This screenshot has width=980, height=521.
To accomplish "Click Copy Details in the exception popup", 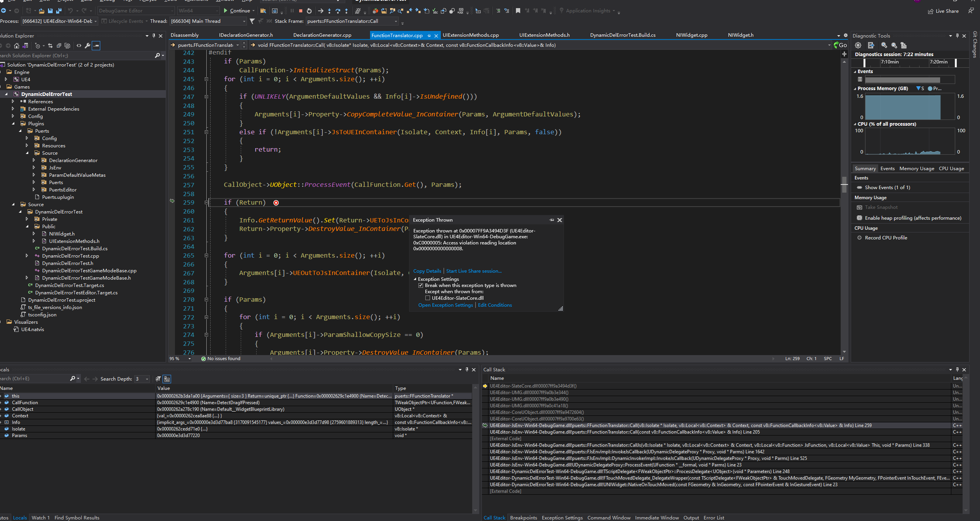I will click(427, 271).
